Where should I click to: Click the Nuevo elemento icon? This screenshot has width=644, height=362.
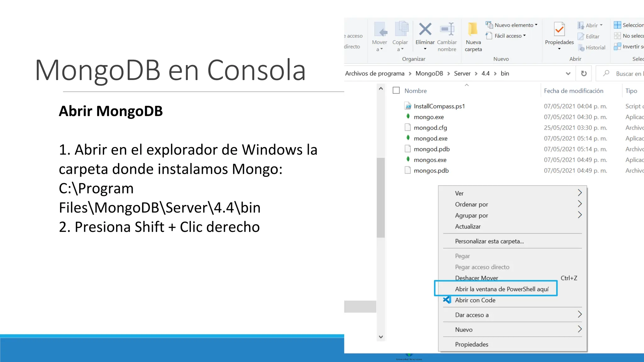click(x=489, y=25)
